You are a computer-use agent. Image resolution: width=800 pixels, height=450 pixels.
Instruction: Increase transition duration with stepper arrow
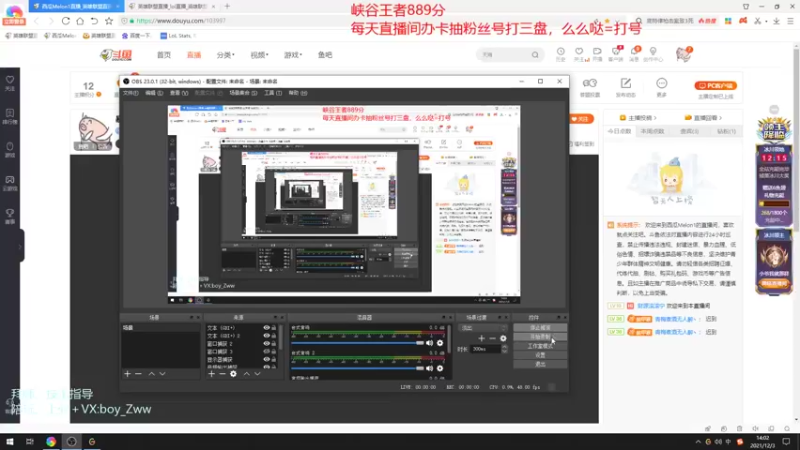pyautogui.click(x=505, y=347)
